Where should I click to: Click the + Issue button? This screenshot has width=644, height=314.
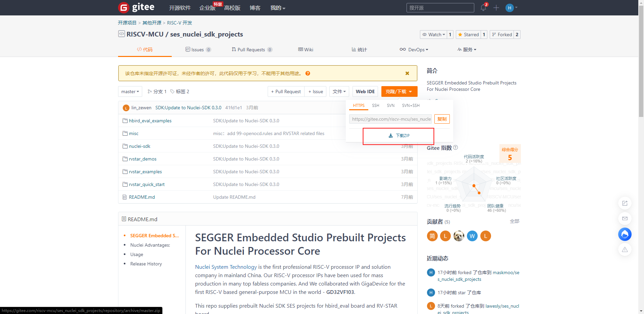point(316,91)
